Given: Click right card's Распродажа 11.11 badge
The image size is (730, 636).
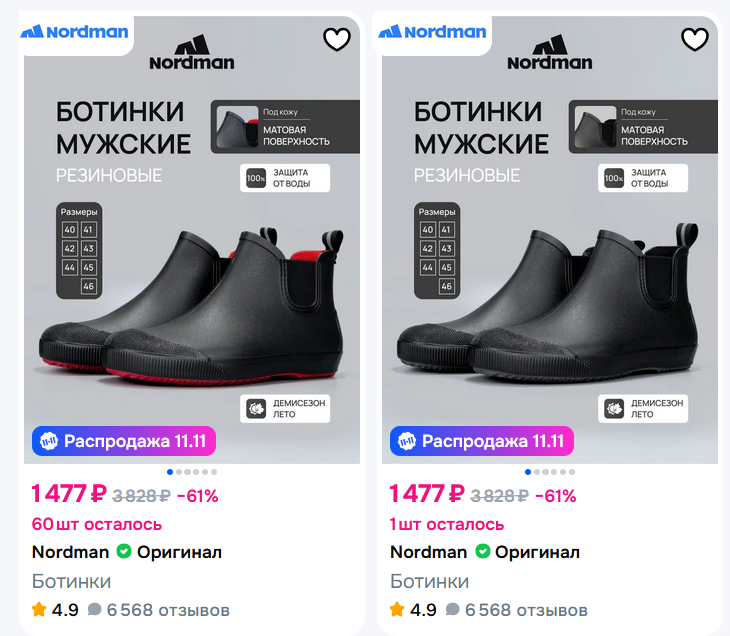Looking at the screenshot, I should tap(481, 441).
